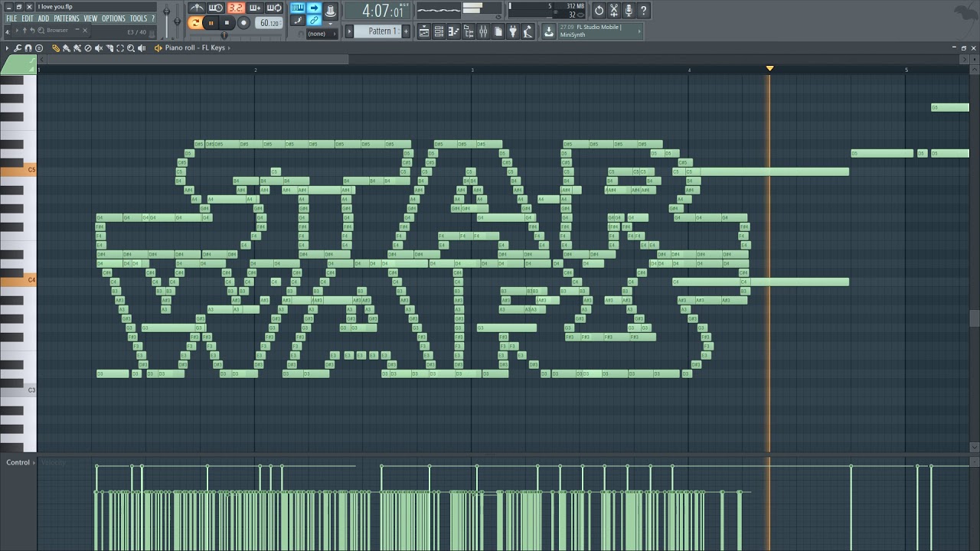Click the note blend recording icon
This screenshot has height=551, width=980.
coord(298,19)
